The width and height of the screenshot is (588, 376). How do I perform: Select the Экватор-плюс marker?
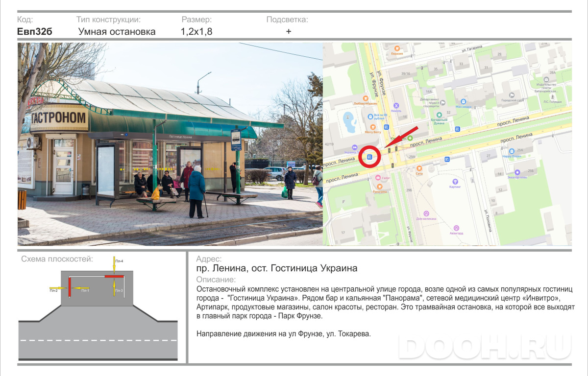[517, 172]
